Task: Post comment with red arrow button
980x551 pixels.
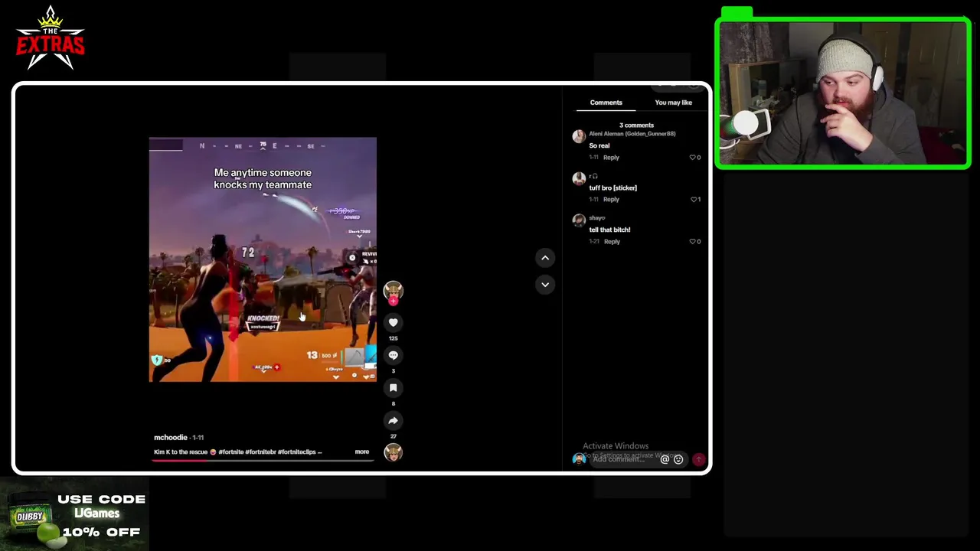Action: pyautogui.click(x=698, y=459)
